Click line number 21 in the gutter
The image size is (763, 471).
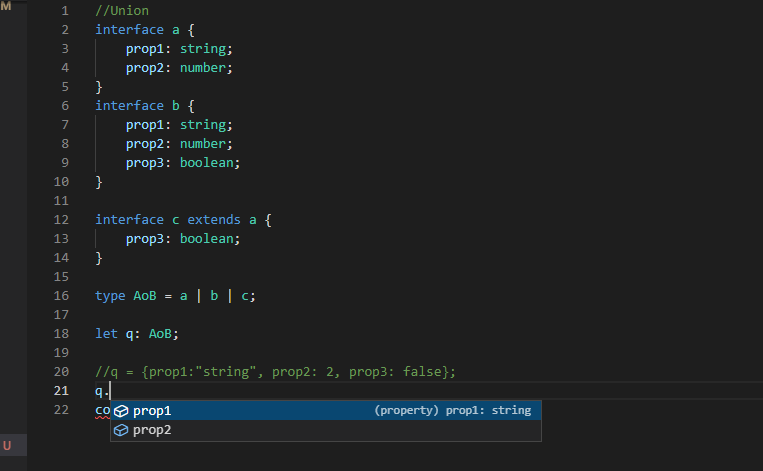tap(61, 391)
